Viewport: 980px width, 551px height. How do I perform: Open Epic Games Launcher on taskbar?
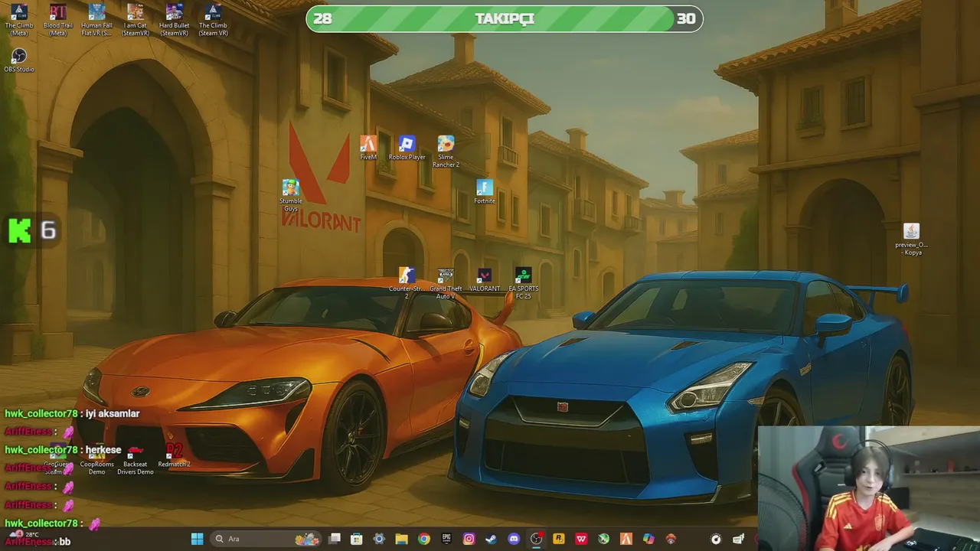tap(446, 539)
